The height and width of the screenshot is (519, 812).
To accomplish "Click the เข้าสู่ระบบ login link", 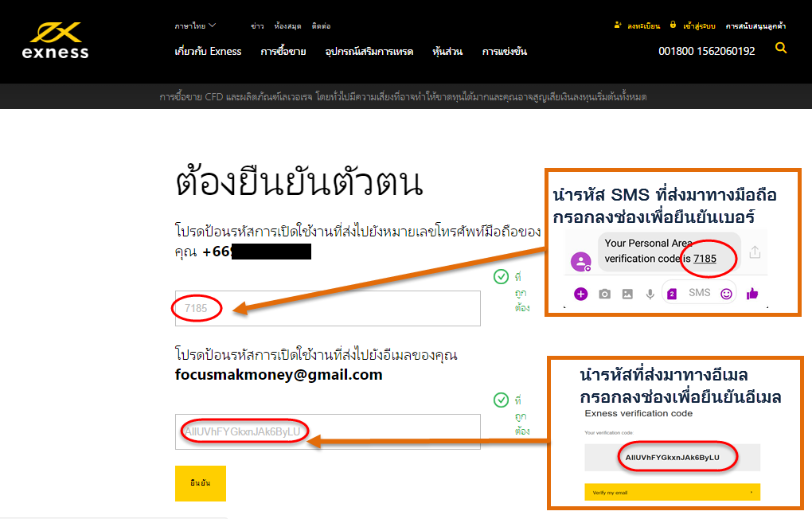I will tap(699, 26).
